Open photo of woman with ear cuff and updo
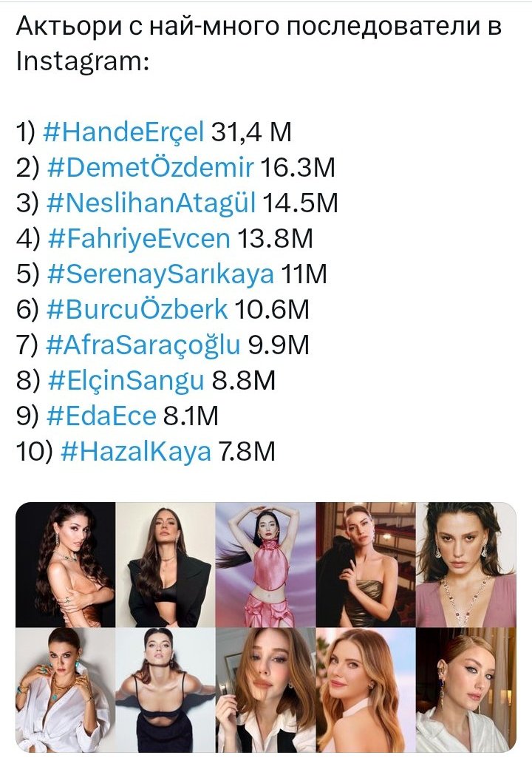 click(x=465, y=690)
